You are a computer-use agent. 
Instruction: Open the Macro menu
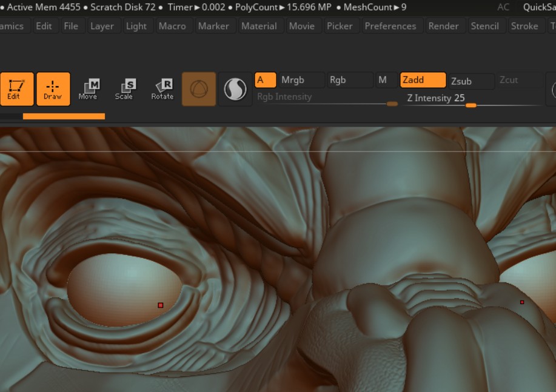(x=172, y=26)
